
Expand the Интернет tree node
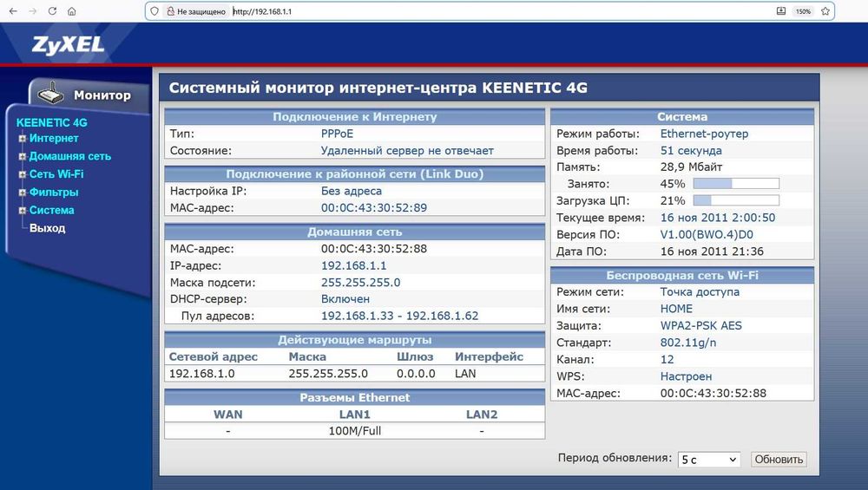[23, 139]
